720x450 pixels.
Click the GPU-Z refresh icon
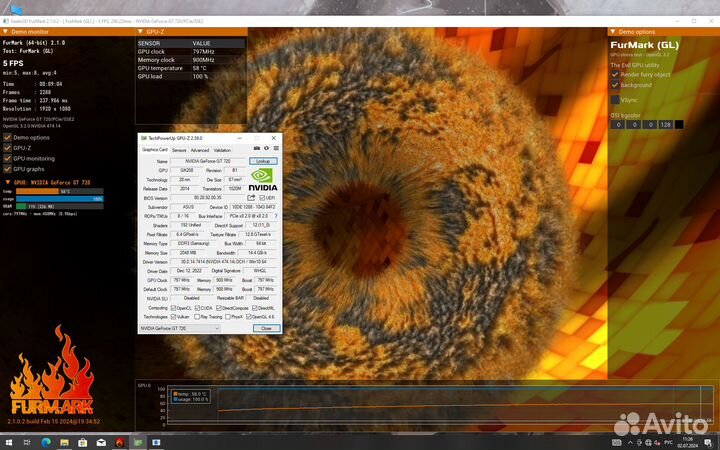pos(265,150)
